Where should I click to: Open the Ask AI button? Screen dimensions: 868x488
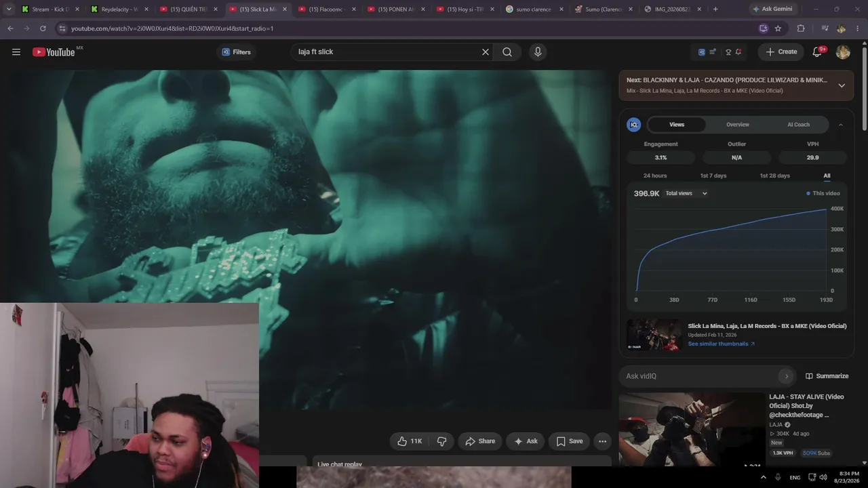pyautogui.click(x=526, y=441)
